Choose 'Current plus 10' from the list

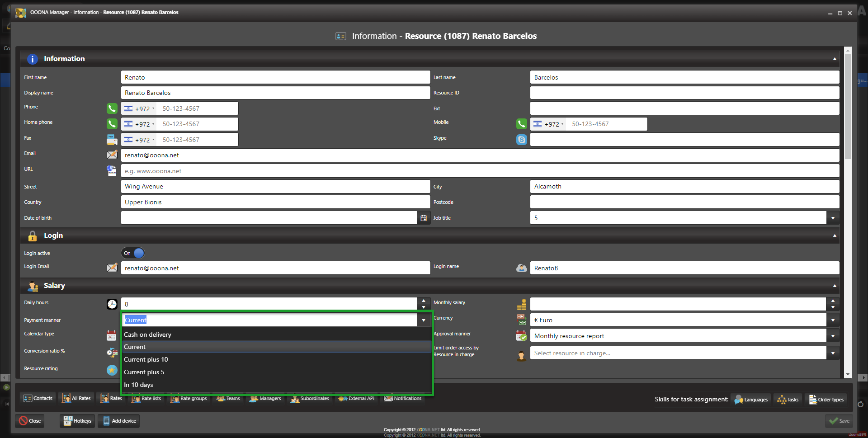click(x=146, y=359)
